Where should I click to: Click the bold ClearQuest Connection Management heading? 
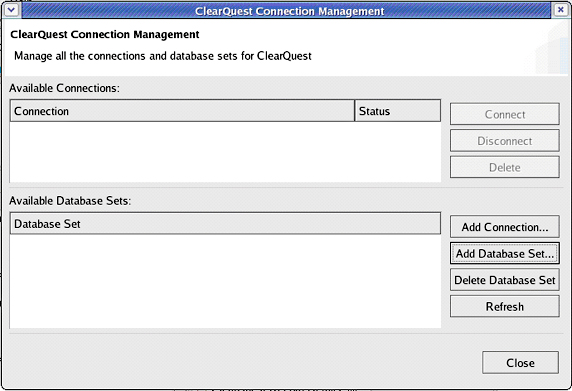pyautogui.click(x=105, y=34)
